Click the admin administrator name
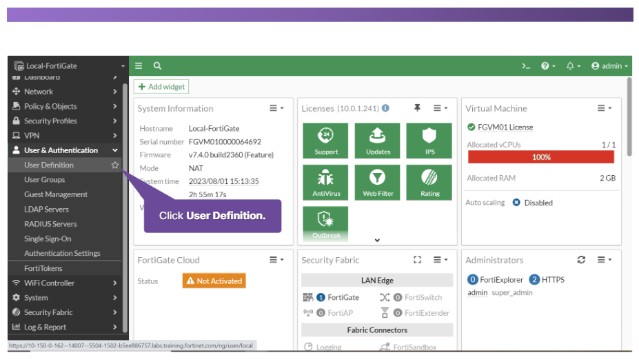 (x=477, y=293)
